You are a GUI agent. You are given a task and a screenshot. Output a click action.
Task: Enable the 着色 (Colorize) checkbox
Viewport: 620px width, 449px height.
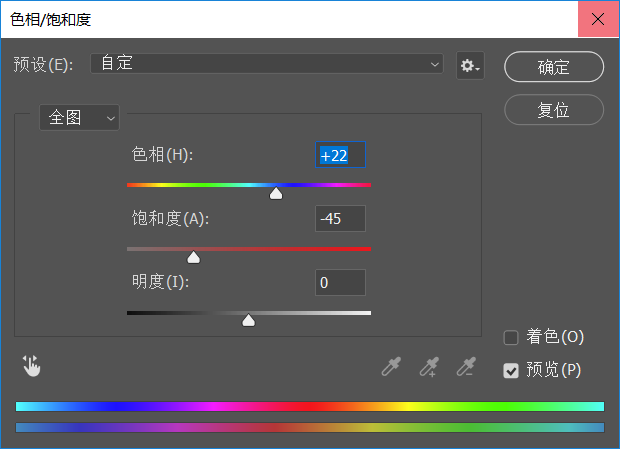pyautogui.click(x=511, y=338)
